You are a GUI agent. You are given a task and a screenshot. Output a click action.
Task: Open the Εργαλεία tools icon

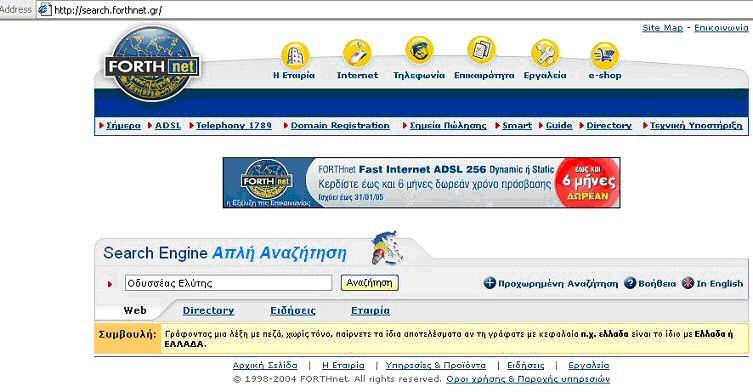545,53
